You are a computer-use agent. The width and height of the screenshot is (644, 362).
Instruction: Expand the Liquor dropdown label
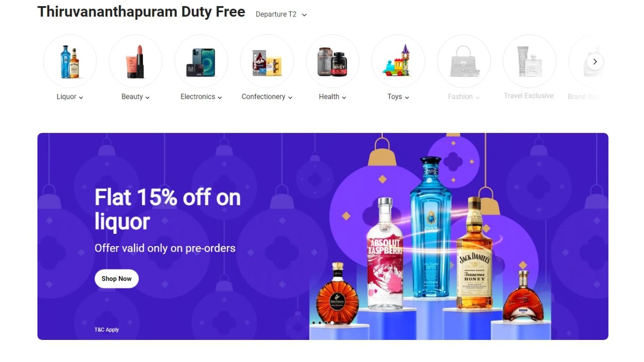pyautogui.click(x=70, y=97)
